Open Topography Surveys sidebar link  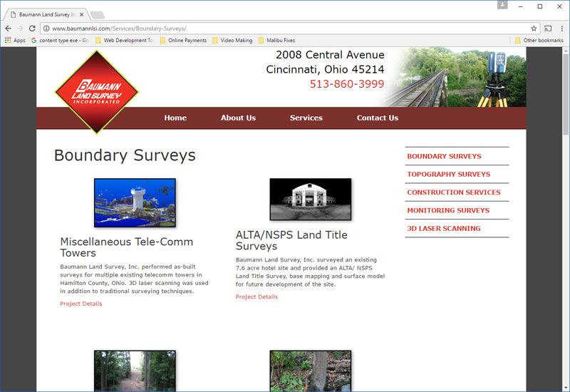coord(449,174)
